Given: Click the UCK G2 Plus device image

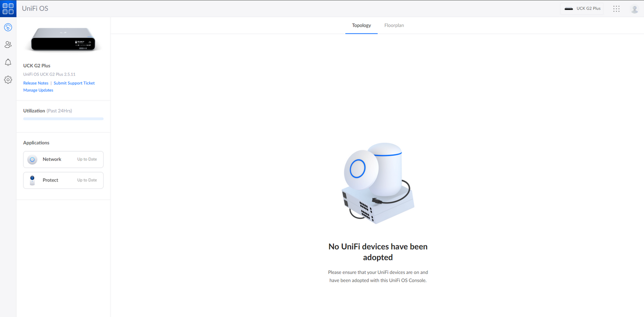Looking at the screenshot, I should pyautogui.click(x=63, y=39).
